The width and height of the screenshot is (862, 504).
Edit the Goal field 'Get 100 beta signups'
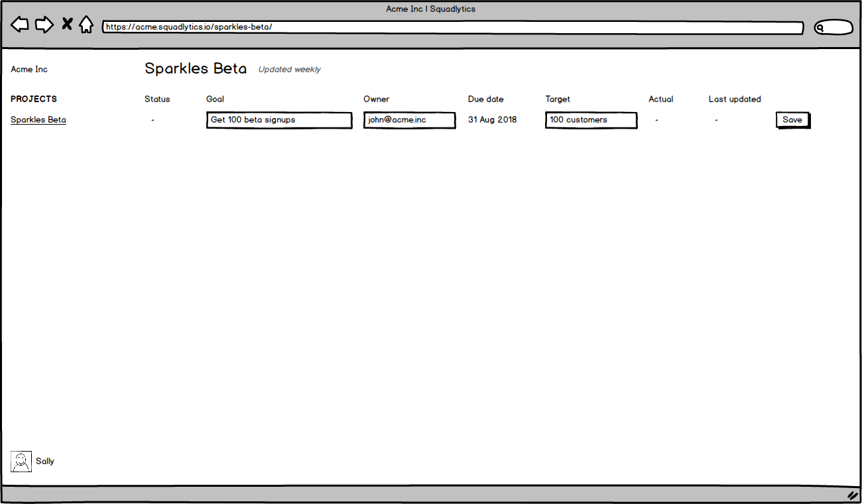[279, 120]
